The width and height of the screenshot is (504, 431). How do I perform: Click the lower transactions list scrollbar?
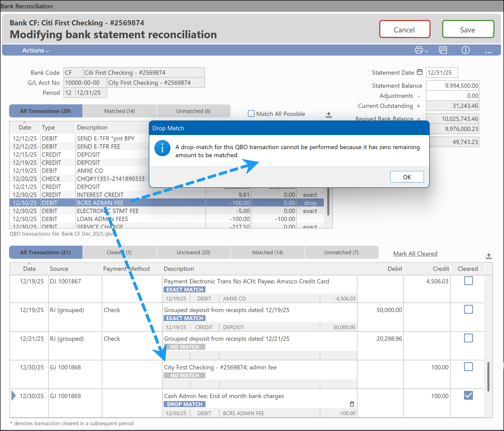click(x=488, y=376)
